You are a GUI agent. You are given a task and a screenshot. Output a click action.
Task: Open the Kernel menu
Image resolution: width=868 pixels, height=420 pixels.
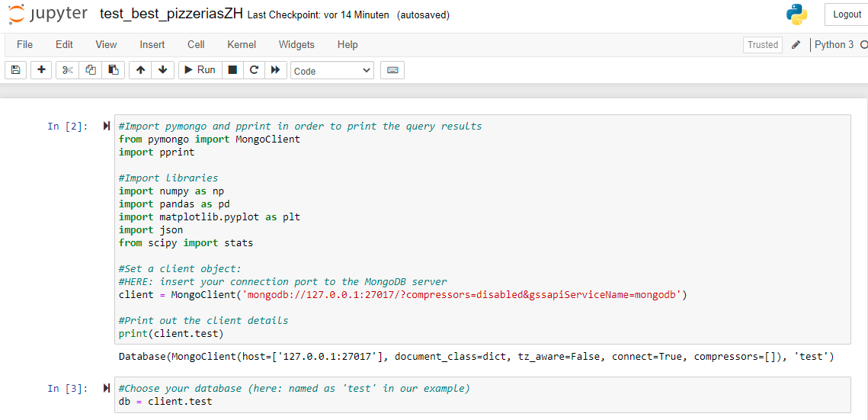click(242, 45)
